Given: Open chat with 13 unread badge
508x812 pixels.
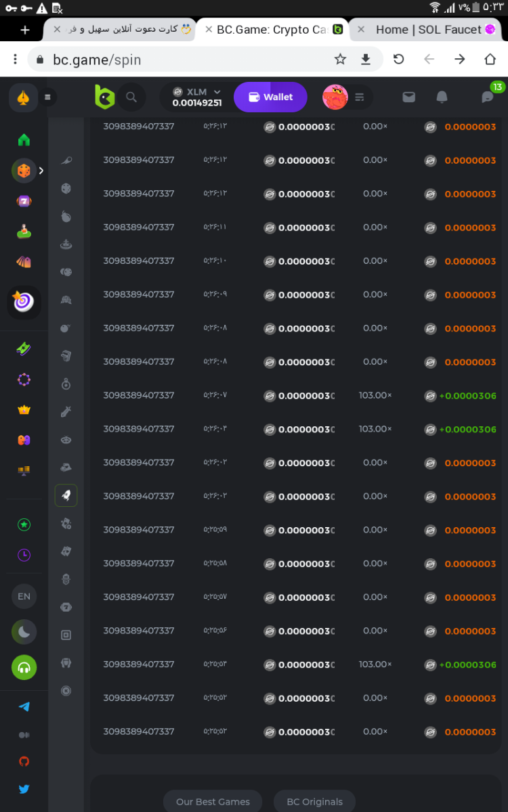Looking at the screenshot, I should [x=488, y=97].
